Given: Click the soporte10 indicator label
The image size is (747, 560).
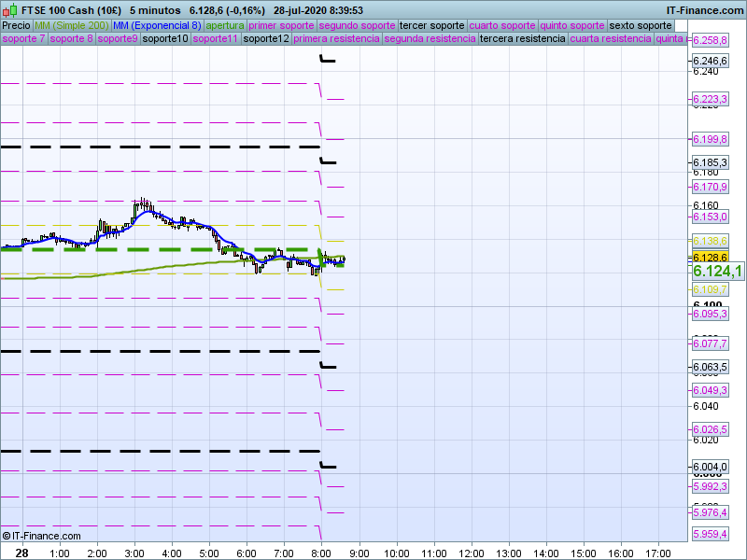Looking at the screenshot, I should pyautogui.click(x=168, y=39).
